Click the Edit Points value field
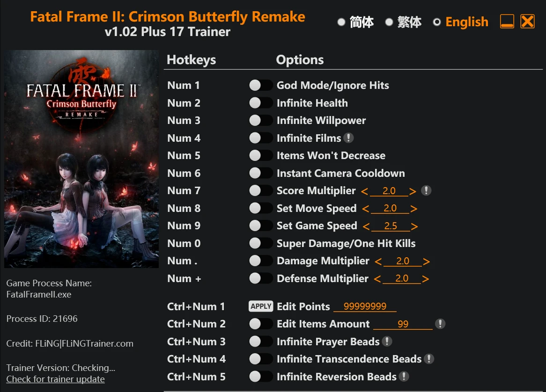 point(365,306)
